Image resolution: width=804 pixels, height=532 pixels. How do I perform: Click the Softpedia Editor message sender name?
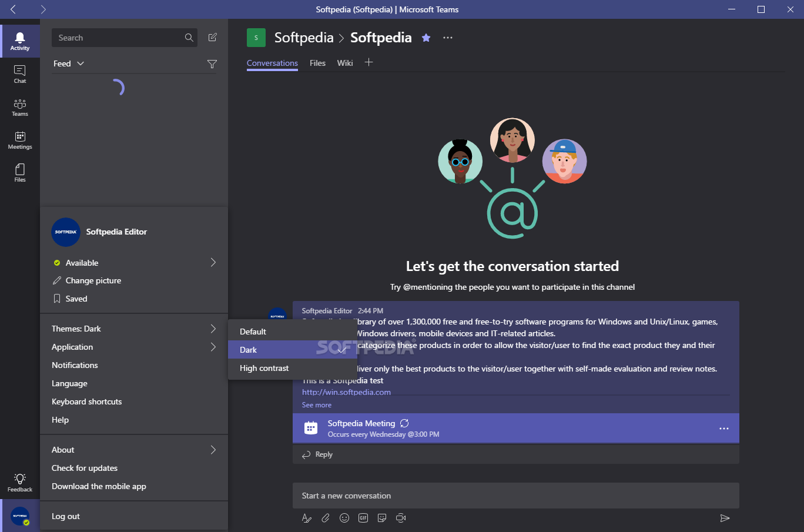coord(327,311)
